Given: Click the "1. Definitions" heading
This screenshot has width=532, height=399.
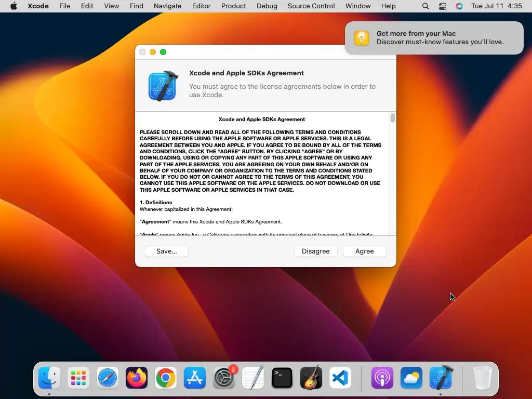Looking at the screenshot, I should (x=156, y=203).
